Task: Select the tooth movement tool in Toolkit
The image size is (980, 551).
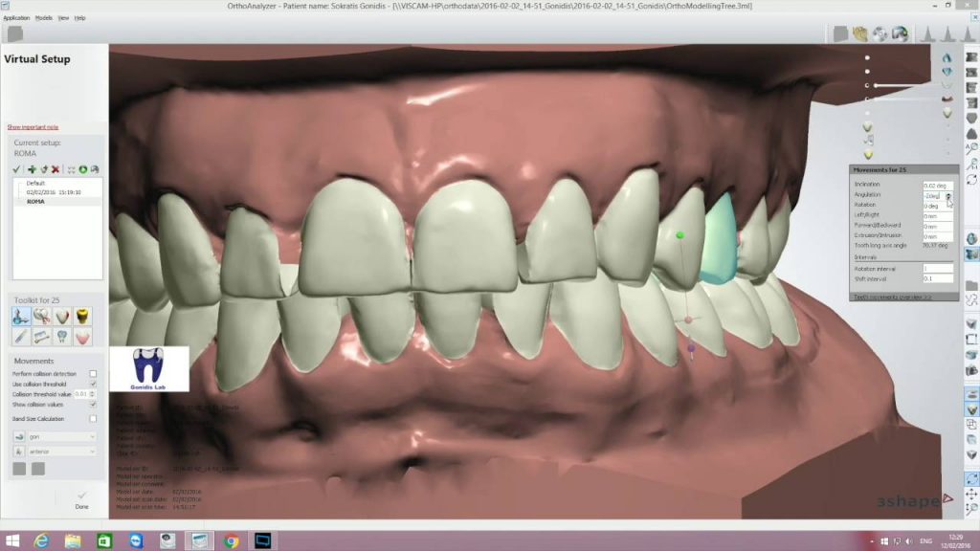Action: 19,316
